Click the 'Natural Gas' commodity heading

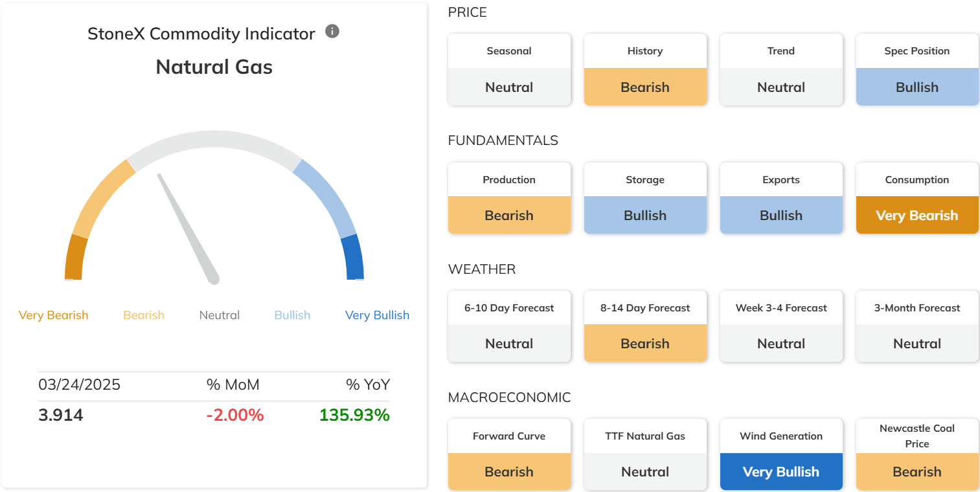pyautogui.click(x=214, y=67)
